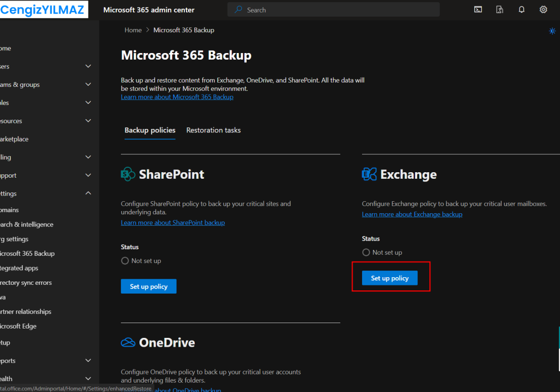The width and height of the screenshot is (560, 392).
Task: Expand the Reports nav section
Action: click(x=89, y=361)
